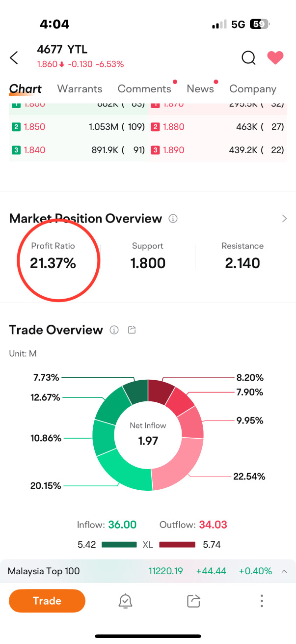This screenshot has width=296, height=644.
Task: Toggle the heart favorite icon
Action: (x=275, y=57)
